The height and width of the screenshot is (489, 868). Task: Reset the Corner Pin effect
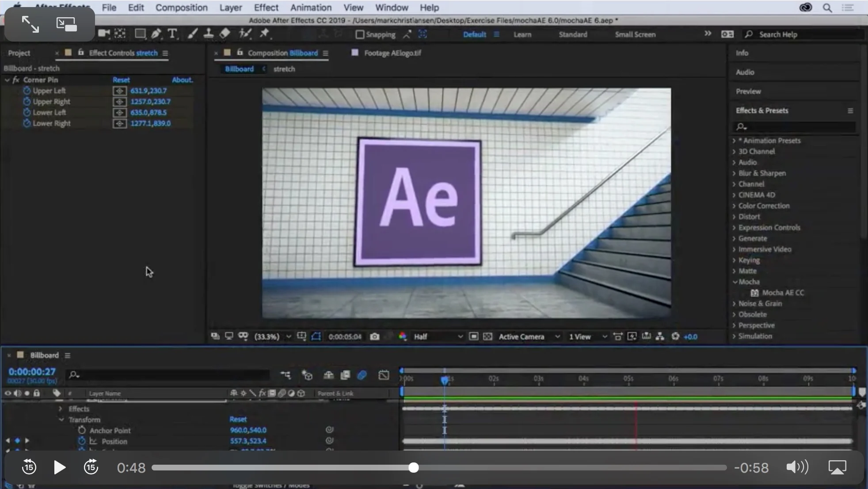pyautogui.click(x=121, y=80)
